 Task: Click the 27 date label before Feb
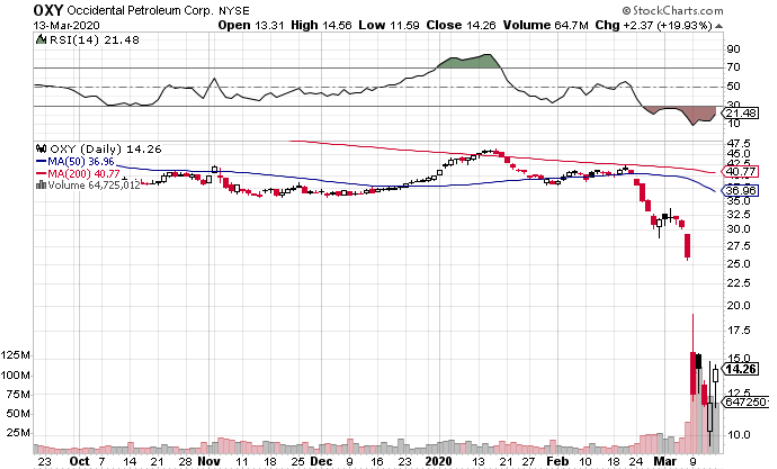click(528, 462)
